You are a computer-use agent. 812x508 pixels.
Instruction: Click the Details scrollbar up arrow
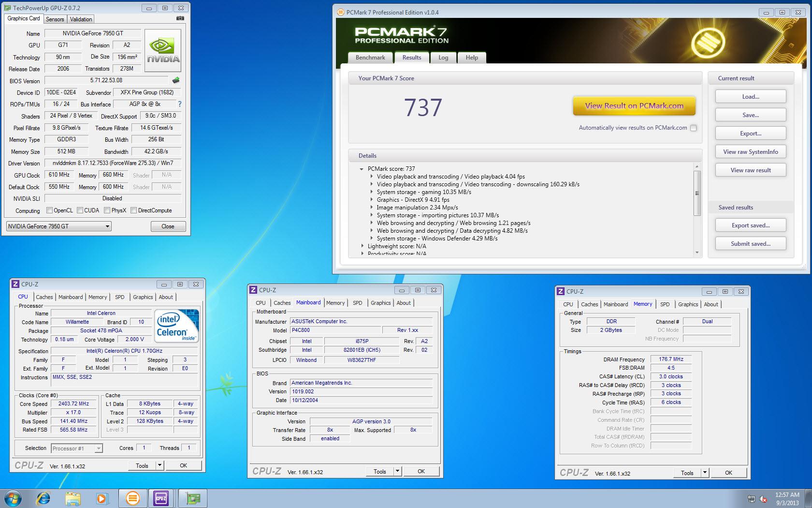click(697, 166)
